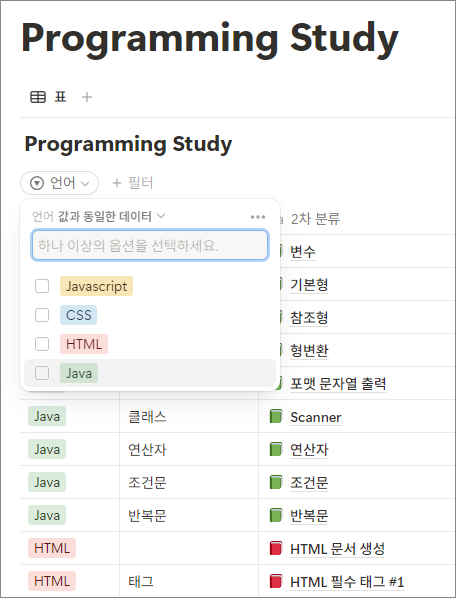Click the filter circle icon in 언어 pill

[37, 183]
